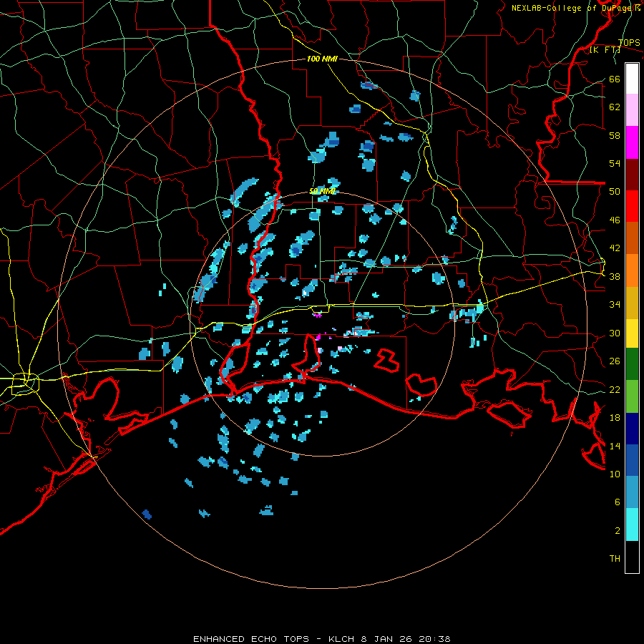The height and width of the screenshot is (644, 644).
Task: Click the 'ENHANCED ECHO TOPS' caption
Action: pyautogui.click(x=251, y=639)
